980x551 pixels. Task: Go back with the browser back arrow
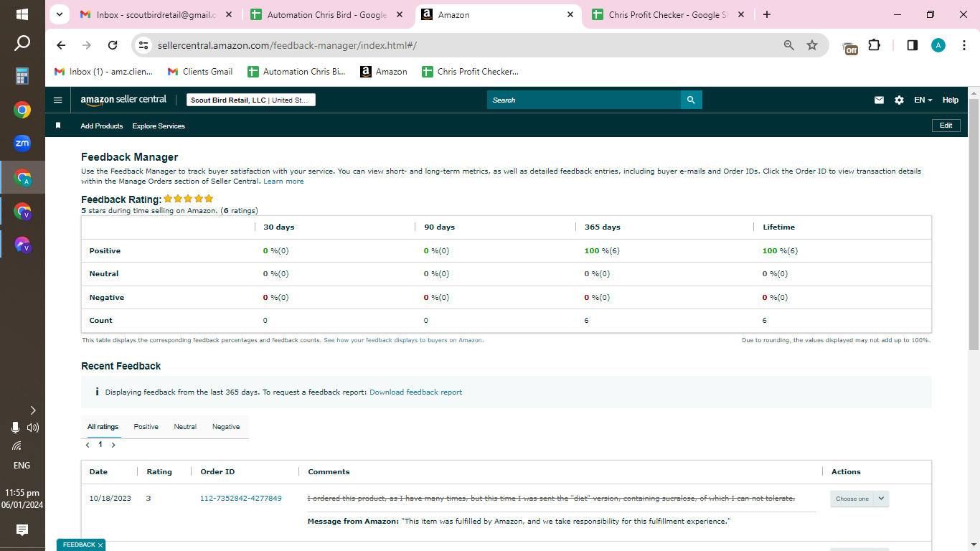coord(61,45)
